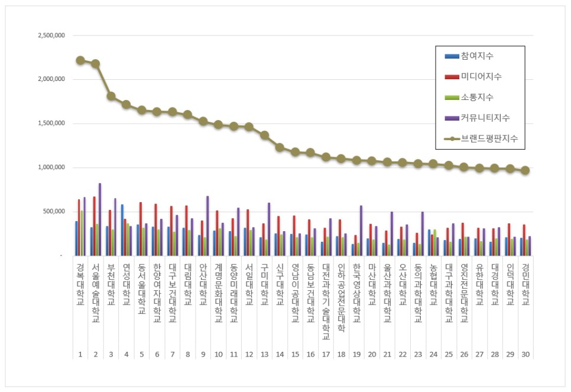Select the green 소통지수 legend swatch
Image resolution: width=571 pixels, height=392 pixels.
(x=452, y=98)
